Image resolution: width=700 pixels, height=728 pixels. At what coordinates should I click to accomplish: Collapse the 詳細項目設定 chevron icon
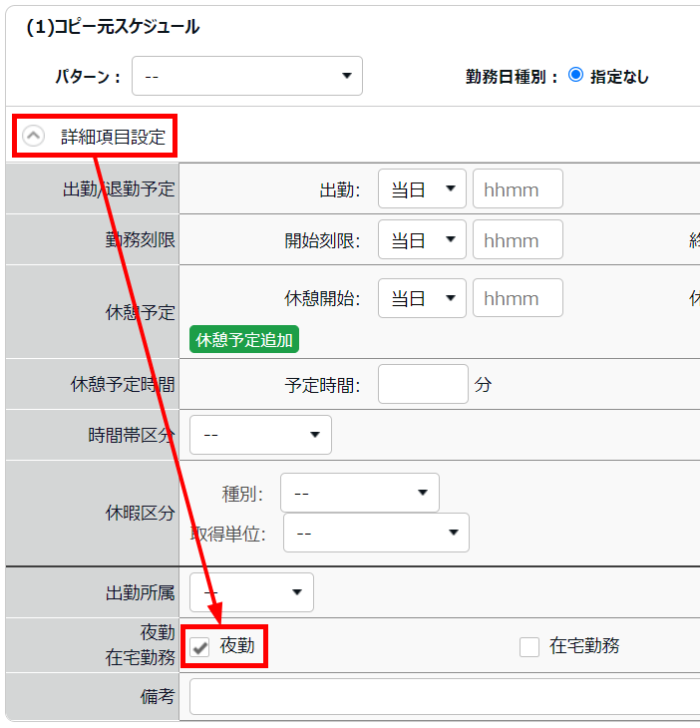click(34, 137)
